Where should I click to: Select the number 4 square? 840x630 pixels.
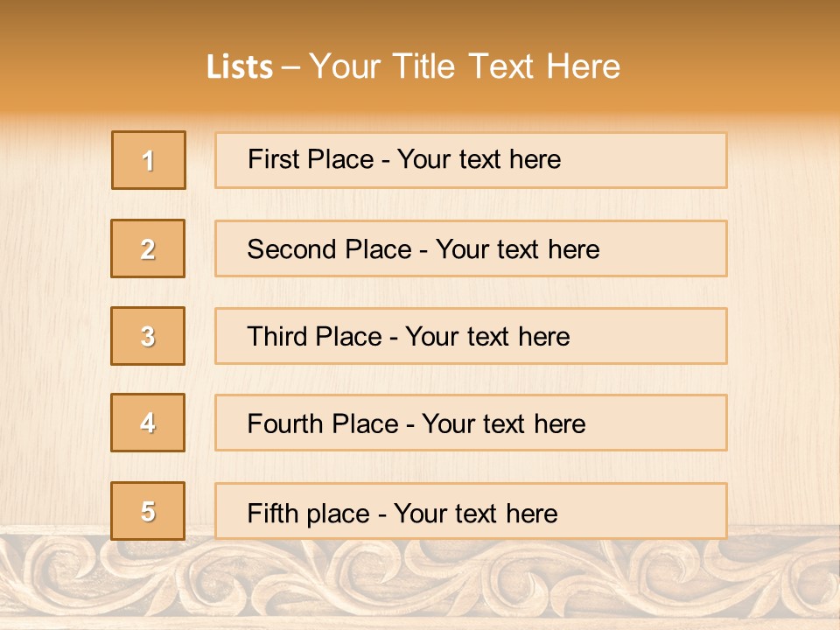148,423
